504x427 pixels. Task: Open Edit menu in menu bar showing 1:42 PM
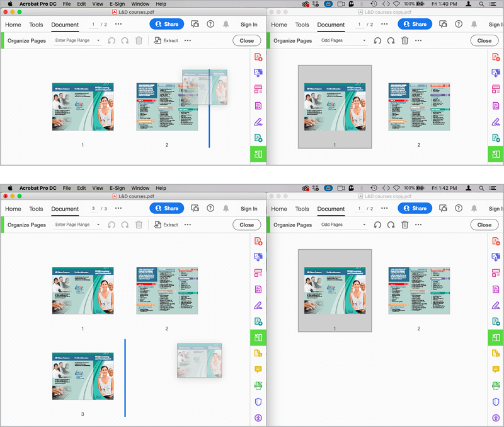click(x=81, y=188)
